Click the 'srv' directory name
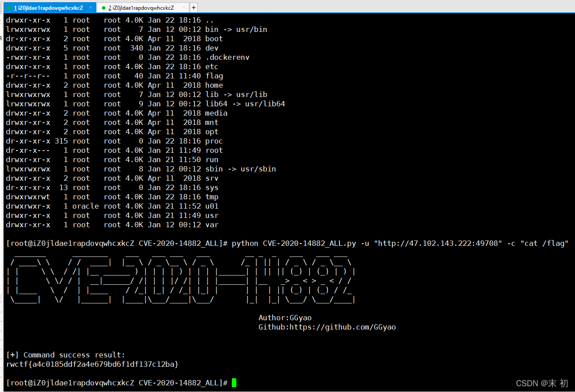This screenshot has width=575, height=392. (212, 178)
